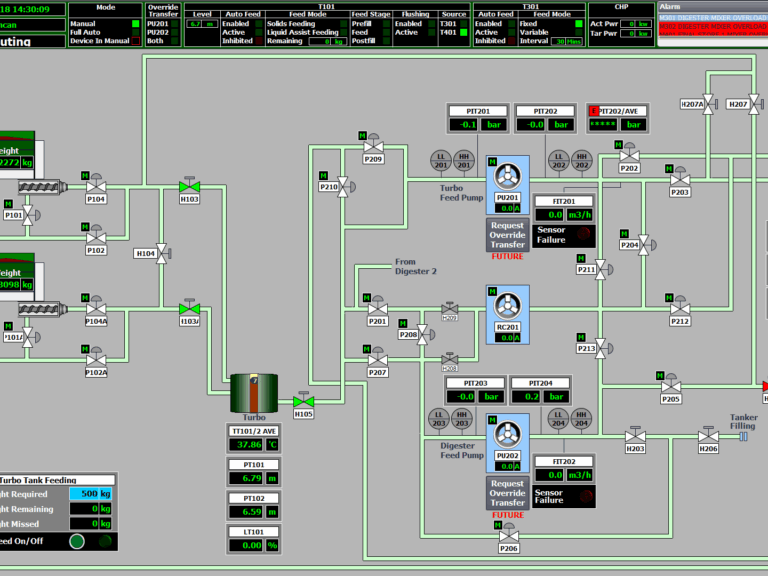The width and height of the screenshot is (768, 576).
Task: Click the H203 hand valve
Action: pyautogui.click(x=635, y=434)
